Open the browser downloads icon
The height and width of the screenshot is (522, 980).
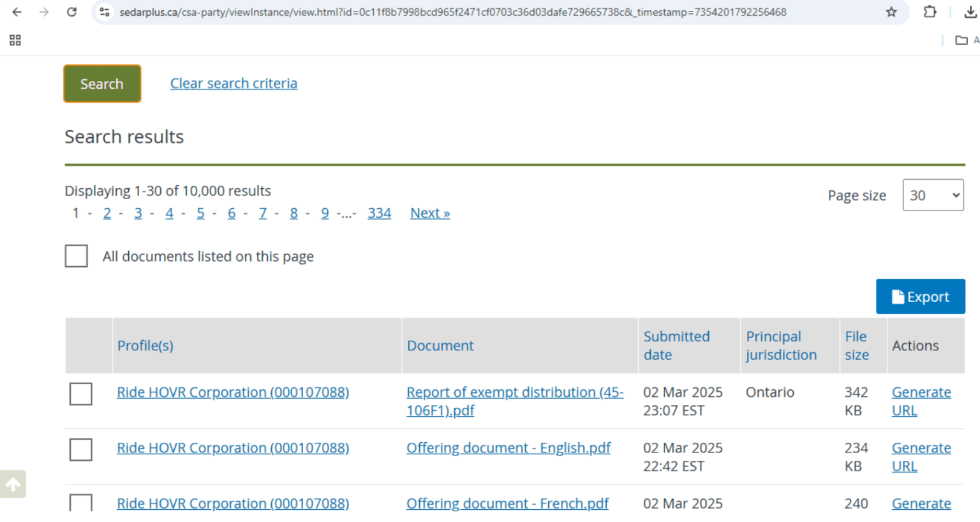click(x=970, y=12)
